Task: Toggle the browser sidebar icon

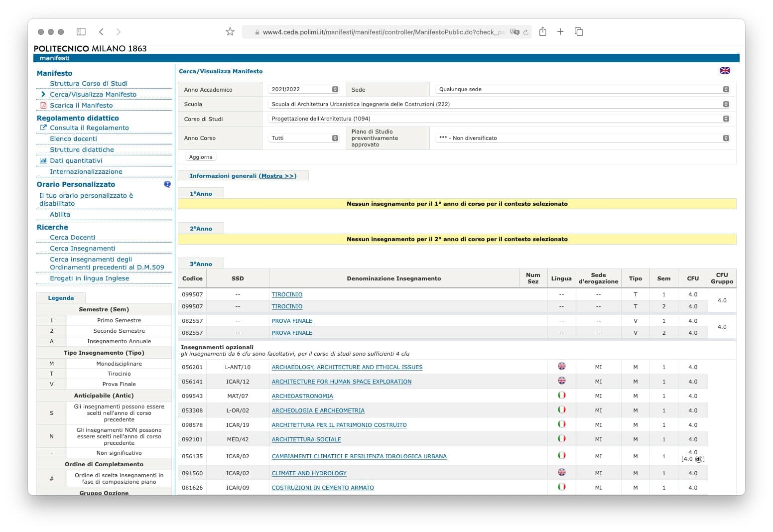Action: 81,32
